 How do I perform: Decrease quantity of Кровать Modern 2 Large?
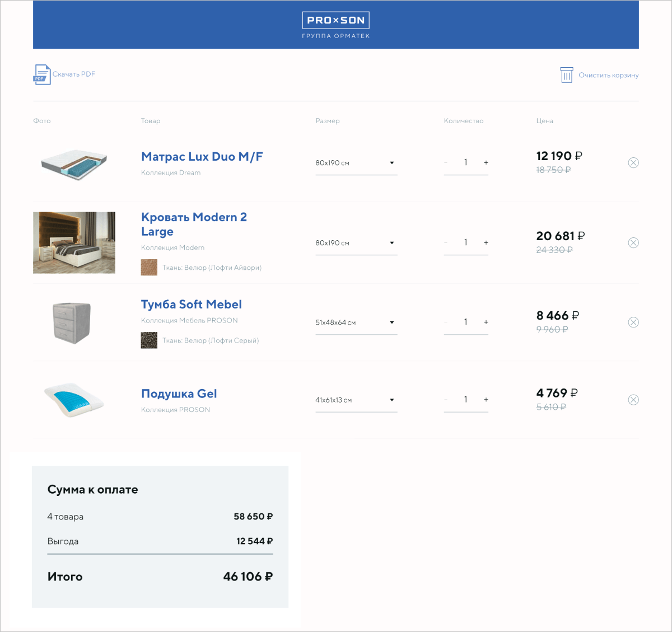point(446,242)
